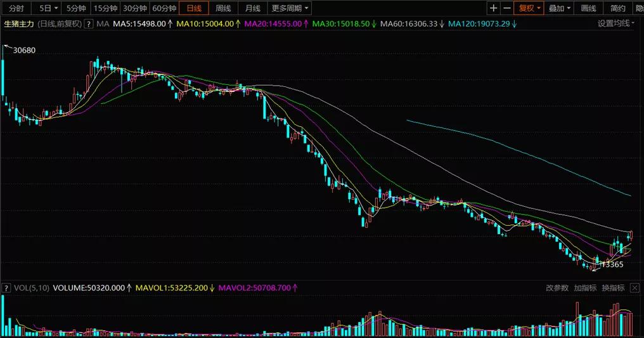Click 改参数 to edit parameters

tap(557, 288)
